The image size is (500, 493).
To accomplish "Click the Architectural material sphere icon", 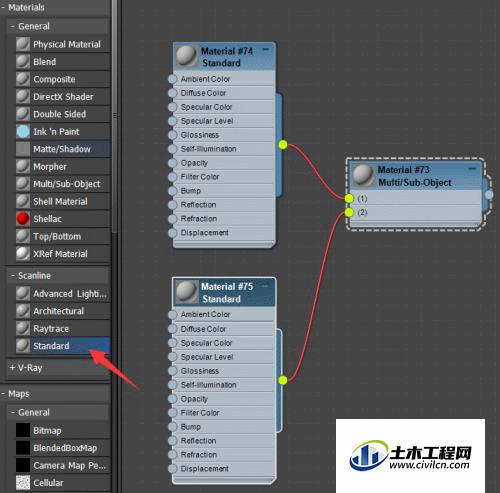I will coord(23,311).
